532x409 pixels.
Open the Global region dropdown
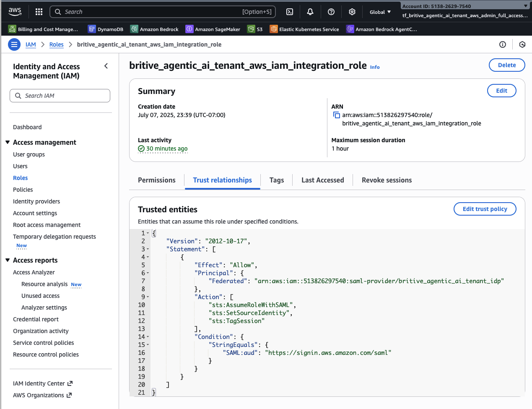[x=380, y=12]
